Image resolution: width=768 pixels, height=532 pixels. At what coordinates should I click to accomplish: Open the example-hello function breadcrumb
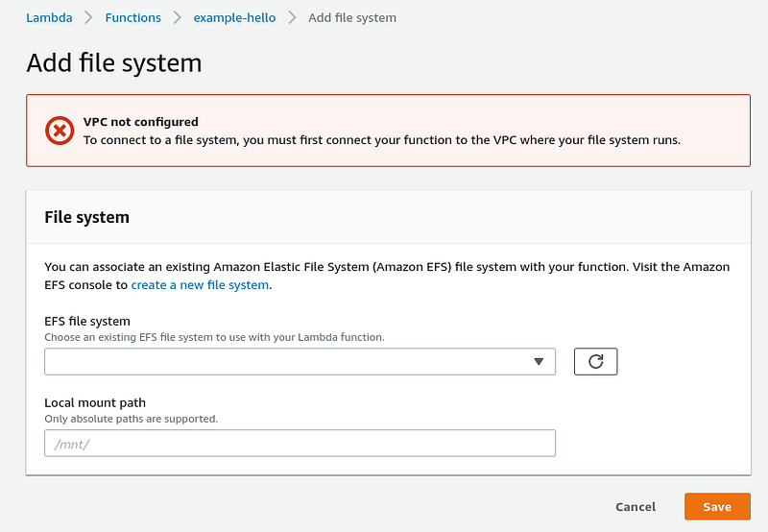[x=234, y=17]
